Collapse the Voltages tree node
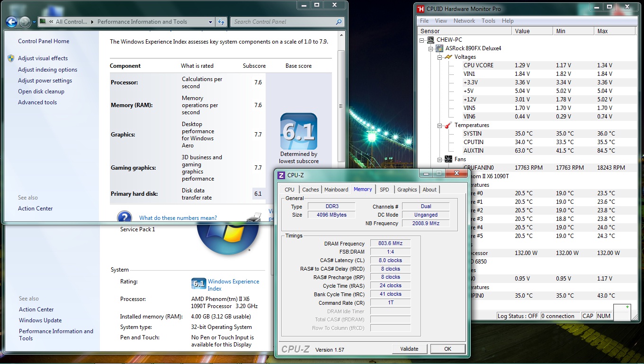644x364 pixels. pos(439,57)
